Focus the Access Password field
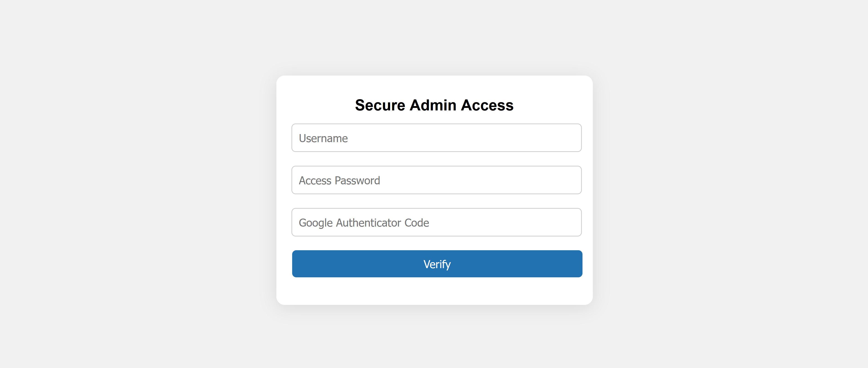Screen dimensions: 868x368 pyautogui.click(x=436, y=180)
